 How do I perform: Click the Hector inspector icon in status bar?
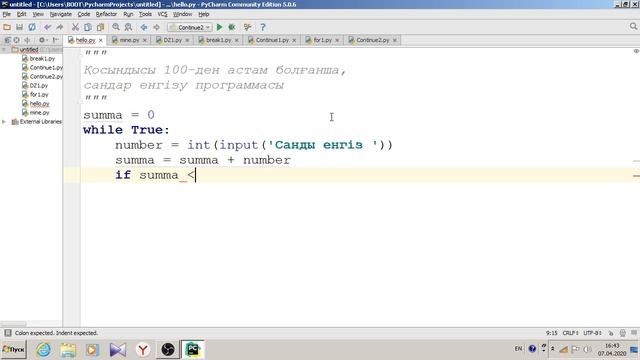[622, 333]
